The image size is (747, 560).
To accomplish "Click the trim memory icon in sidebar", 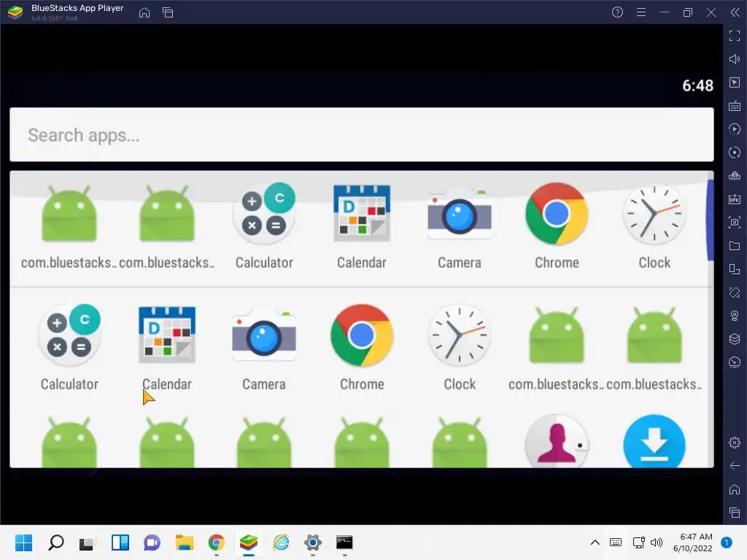I will pos(735,176).
